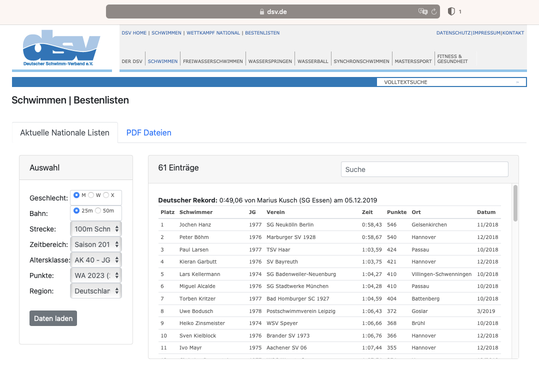Screen dimensions: 539x373
Task: Select the M gender radio button
Action: point(76,195)
